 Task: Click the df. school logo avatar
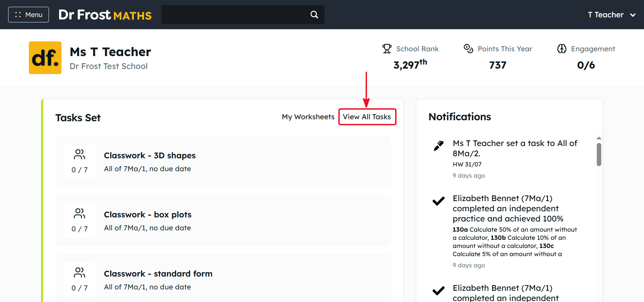[45, 58]
